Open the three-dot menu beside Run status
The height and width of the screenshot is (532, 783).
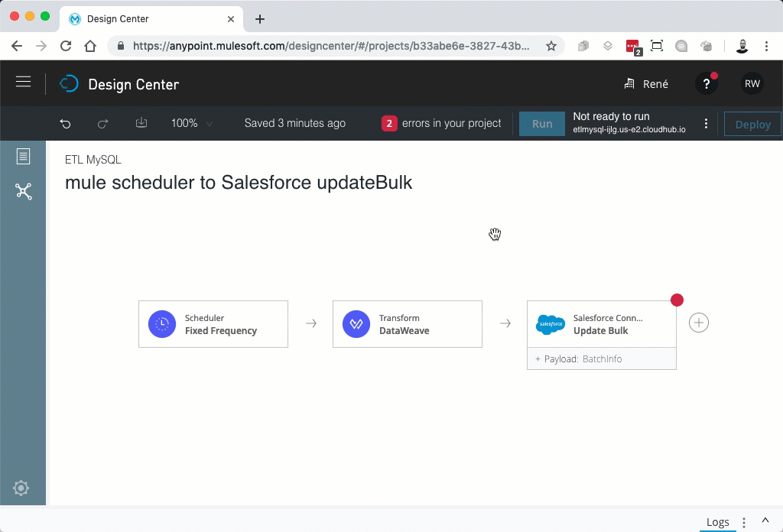(706, 123)
